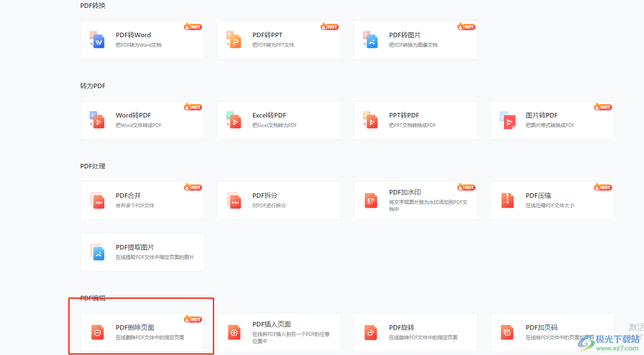Click the PDF加水印 watermark icon

pyautogui.click(x=371, y=201)
